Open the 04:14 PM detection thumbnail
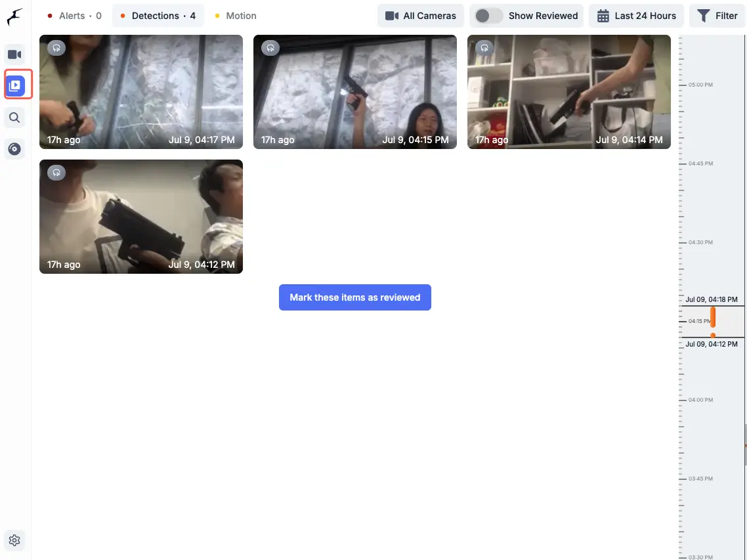Viewport: 747px width, 560px height. pyautogui.click(x=568, y=92)
